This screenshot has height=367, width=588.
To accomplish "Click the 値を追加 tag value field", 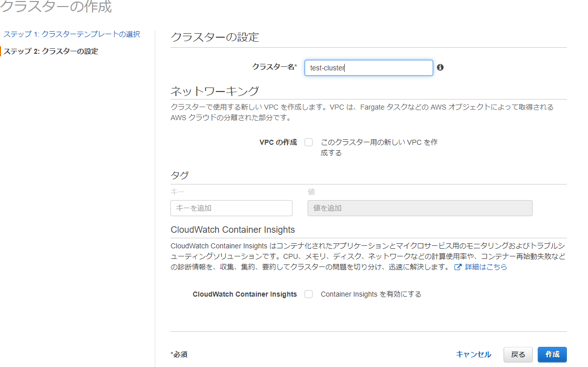I will pyautogui.click(x=420, y=208).
